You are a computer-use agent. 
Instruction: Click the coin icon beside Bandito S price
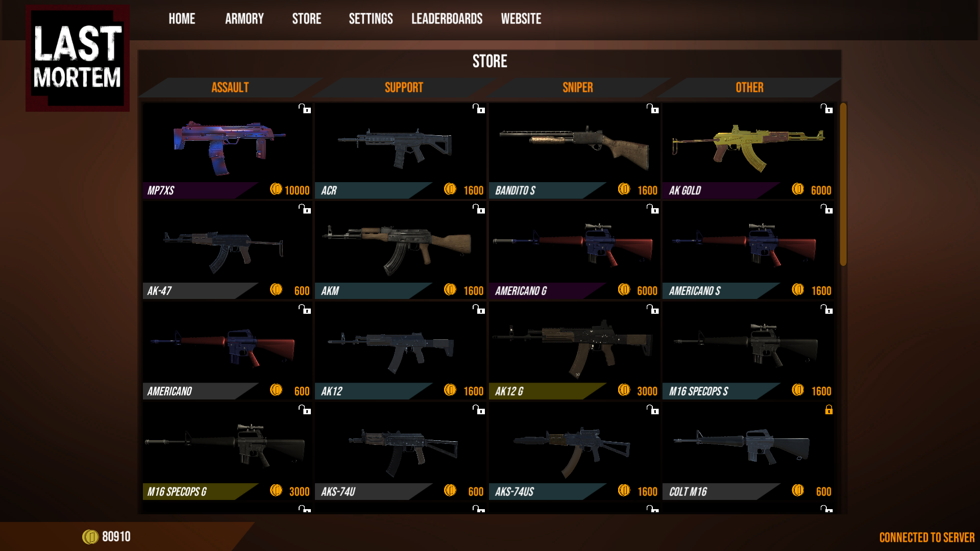624,189
